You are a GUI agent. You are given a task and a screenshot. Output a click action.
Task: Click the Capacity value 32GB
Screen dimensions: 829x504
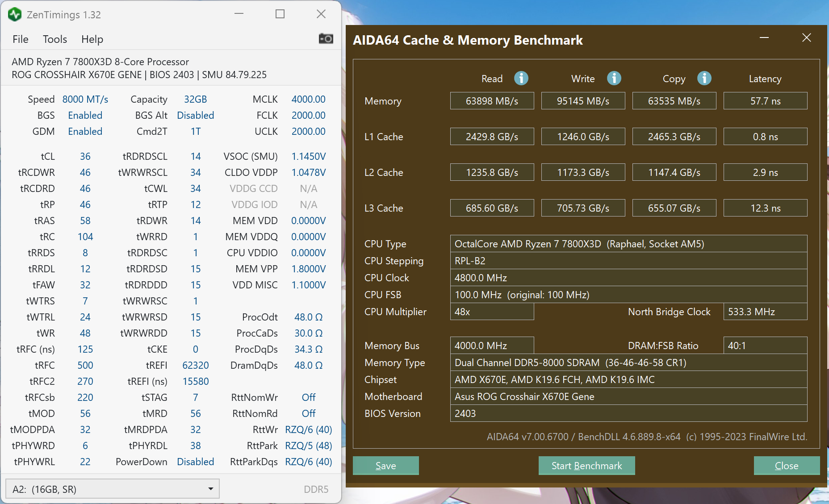pyautogui.click(x=196, y=99)
